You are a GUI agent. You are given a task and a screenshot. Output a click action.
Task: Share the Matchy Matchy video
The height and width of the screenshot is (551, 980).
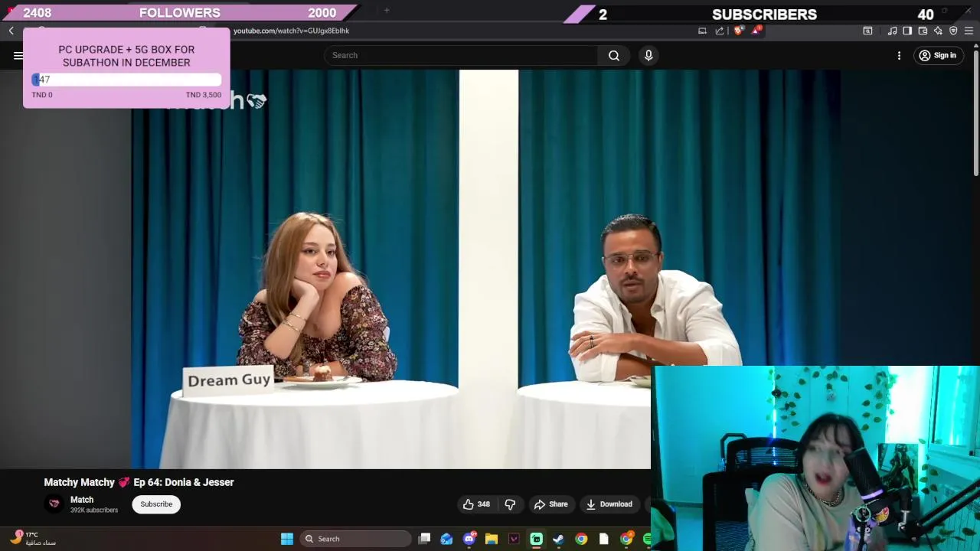point(551,504)
